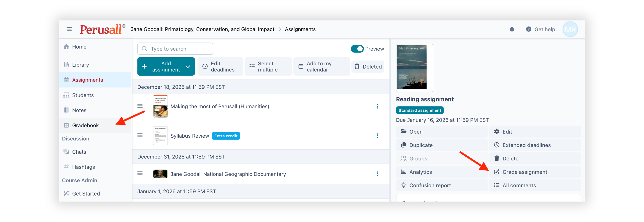Image resolution: width=644 pixels, height=222 pixels.
Task: Click the Due January 16, 2026 text
Action: coord(442,120)
